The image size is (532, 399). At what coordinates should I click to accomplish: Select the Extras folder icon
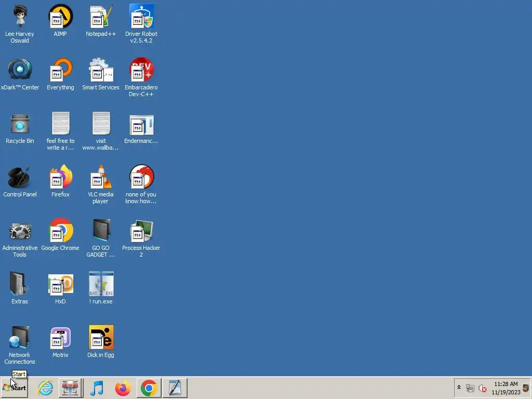[x=20, y=288]
